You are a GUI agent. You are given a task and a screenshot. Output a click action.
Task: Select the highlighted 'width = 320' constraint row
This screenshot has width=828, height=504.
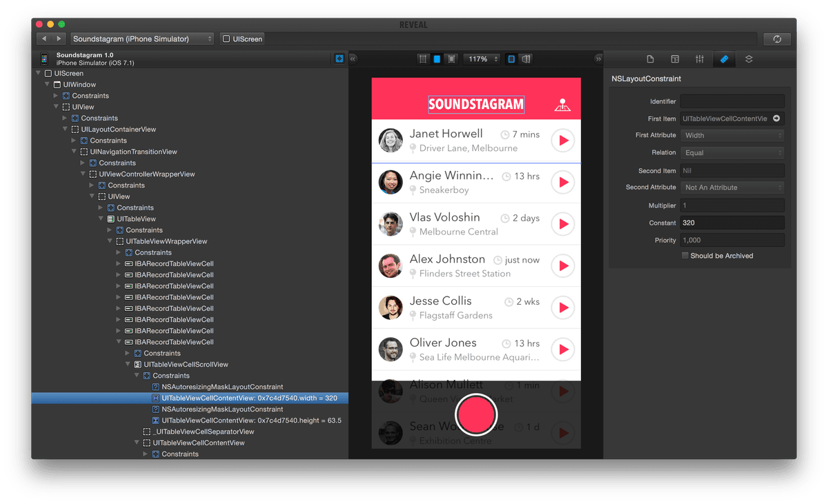point(190,398)
